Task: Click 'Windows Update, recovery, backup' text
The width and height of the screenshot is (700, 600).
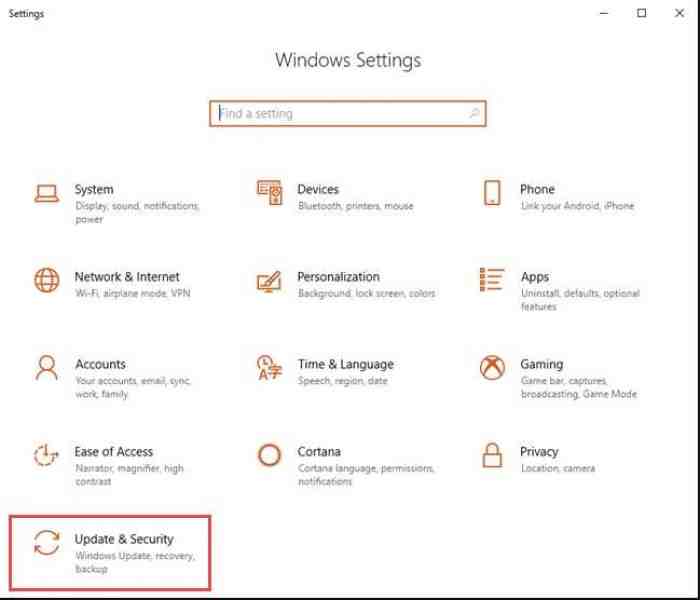Action: 135,562
